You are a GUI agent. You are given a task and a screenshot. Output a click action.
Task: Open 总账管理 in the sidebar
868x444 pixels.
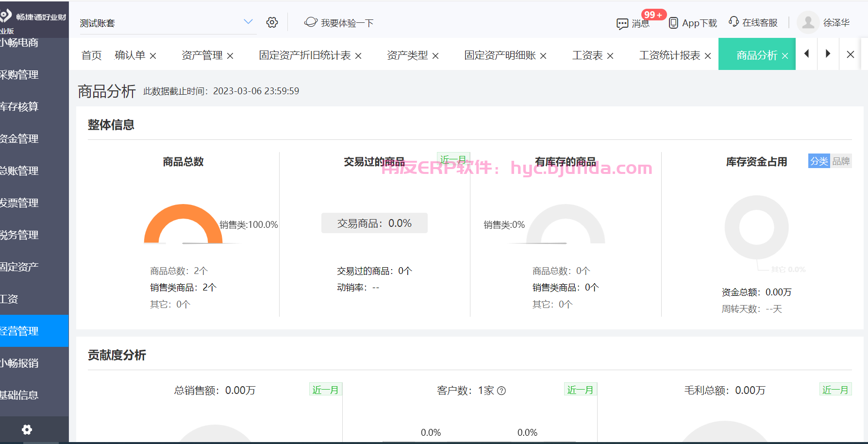point(34,171)
